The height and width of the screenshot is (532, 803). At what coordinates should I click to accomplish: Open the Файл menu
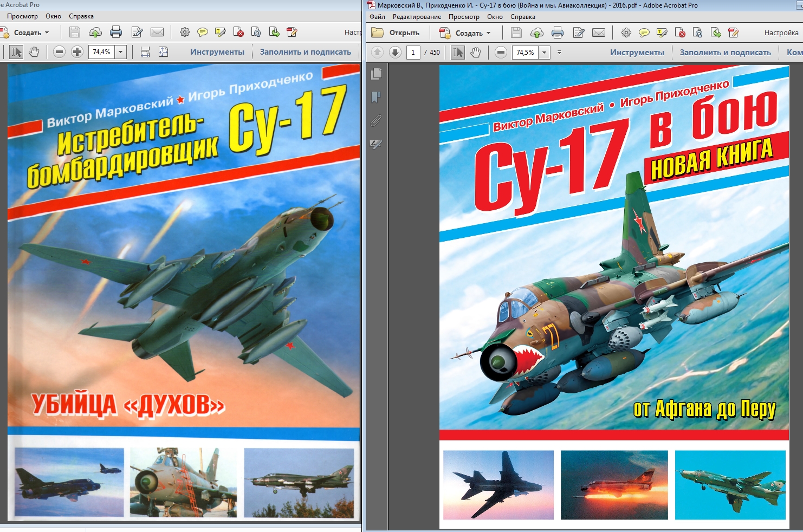click(377, 17)
